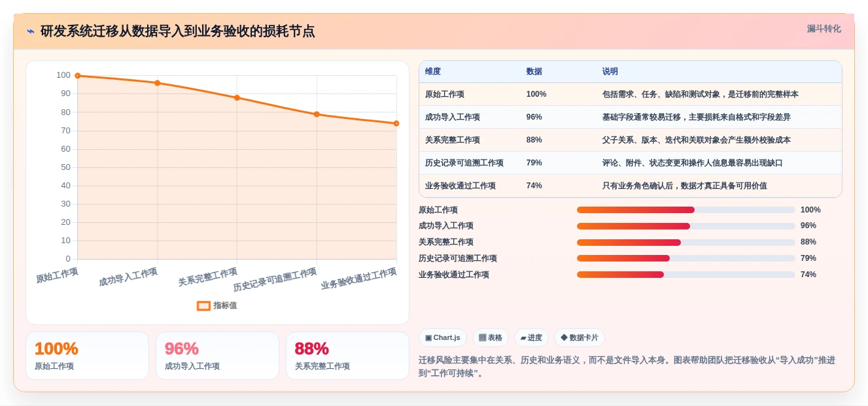Click the 成功导入工作项 table row cell
Screen dimensions: 868x406
coord(453,117)
